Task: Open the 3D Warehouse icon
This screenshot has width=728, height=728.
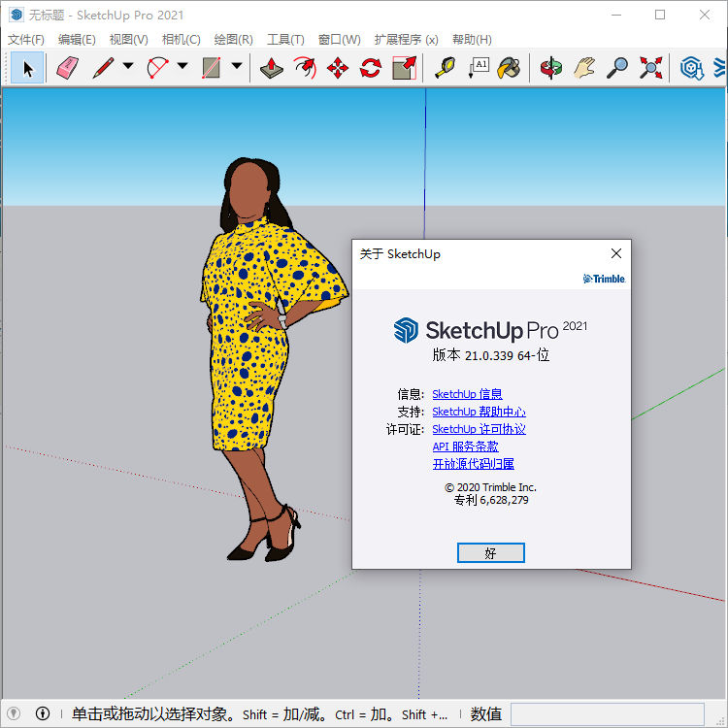Action: click(692, 68)
